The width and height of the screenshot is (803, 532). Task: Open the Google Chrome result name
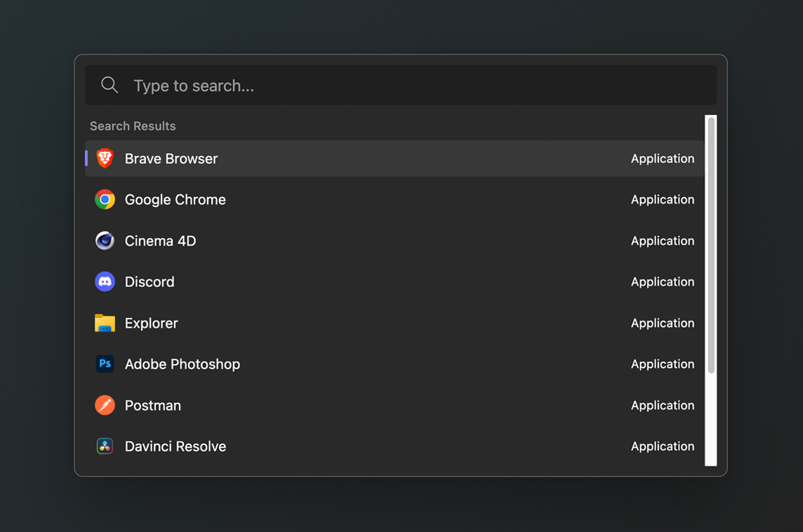175,200
